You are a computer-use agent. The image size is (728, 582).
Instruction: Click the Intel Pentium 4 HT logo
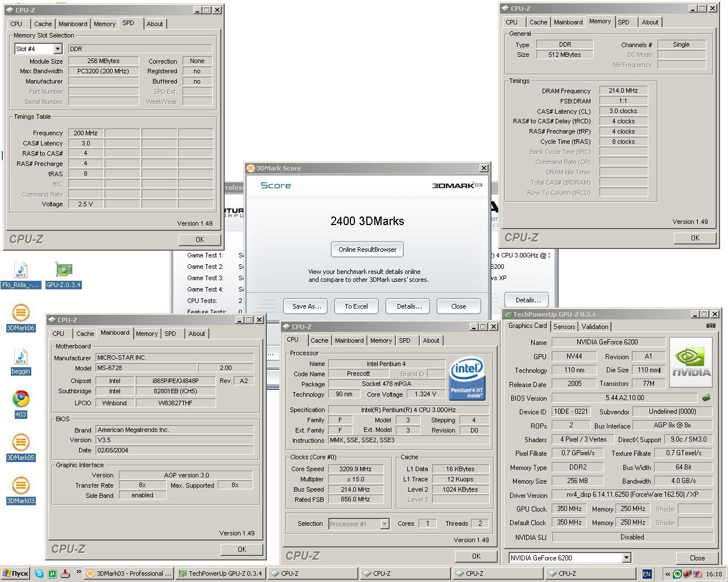(x=467, y=379)
